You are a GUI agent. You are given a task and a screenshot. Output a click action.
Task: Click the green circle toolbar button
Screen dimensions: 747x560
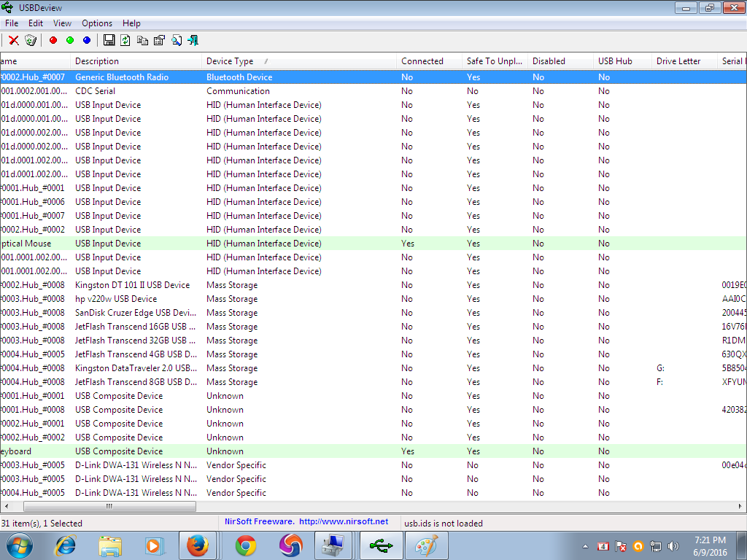[x=70, y=41]
